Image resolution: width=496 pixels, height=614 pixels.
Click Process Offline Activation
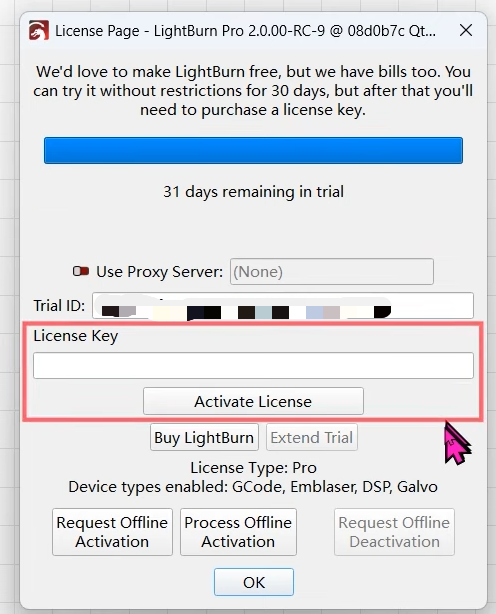[238, 532]
